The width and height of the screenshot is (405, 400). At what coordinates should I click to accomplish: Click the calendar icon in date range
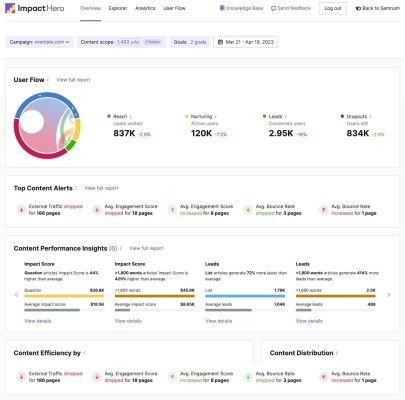tap(220, 42)
